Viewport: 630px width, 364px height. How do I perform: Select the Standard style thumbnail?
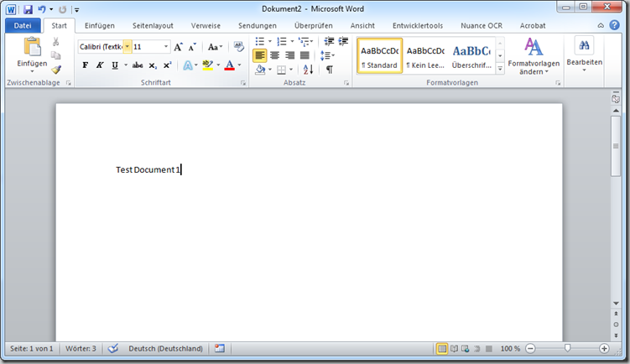380,56
